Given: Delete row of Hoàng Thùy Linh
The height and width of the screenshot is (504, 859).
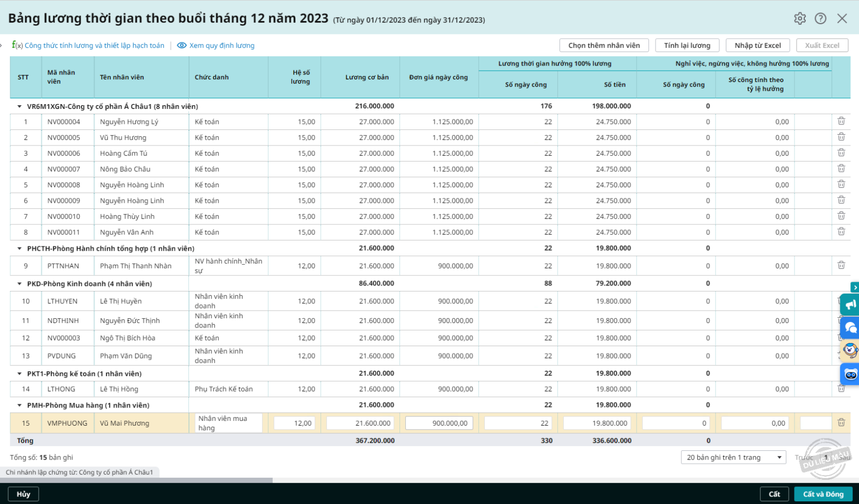Looking at the screenshot, I should click(841, 216).
